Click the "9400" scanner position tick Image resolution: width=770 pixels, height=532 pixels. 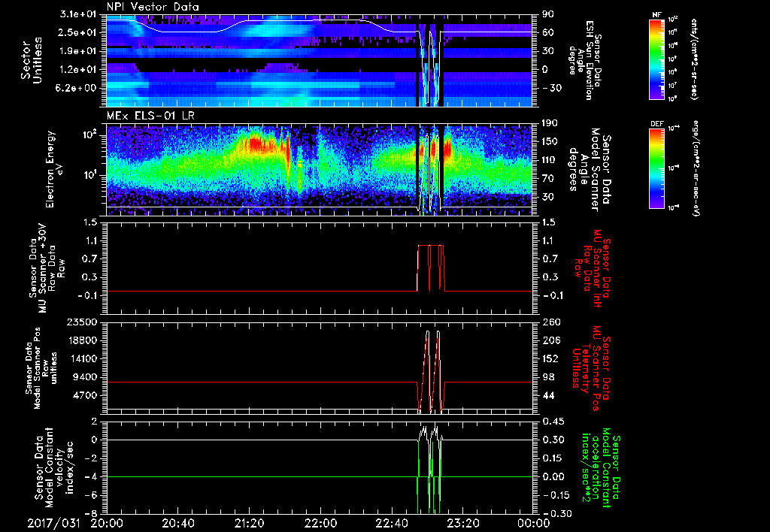[x=84, y=377]
